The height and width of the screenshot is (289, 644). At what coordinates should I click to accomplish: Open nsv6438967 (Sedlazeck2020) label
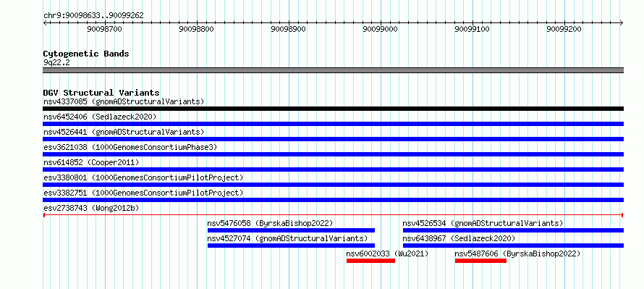[x=459, y=238]
